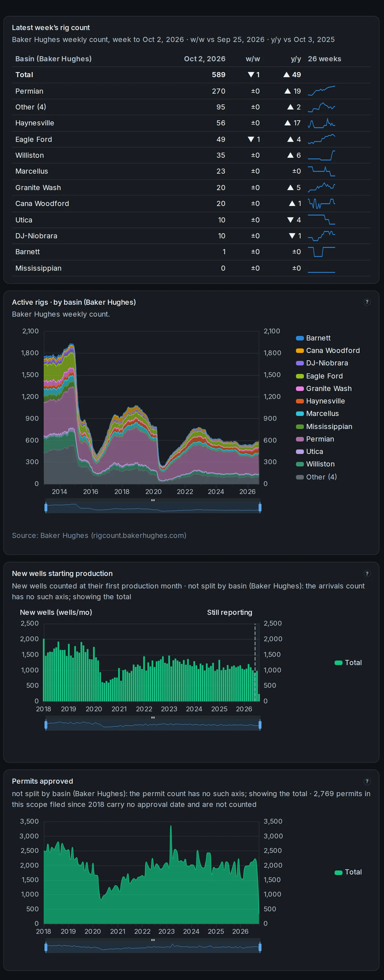Click y/y column header
Image resolution: width=384 pixels, height=980 pixels.
click(296, 59)
